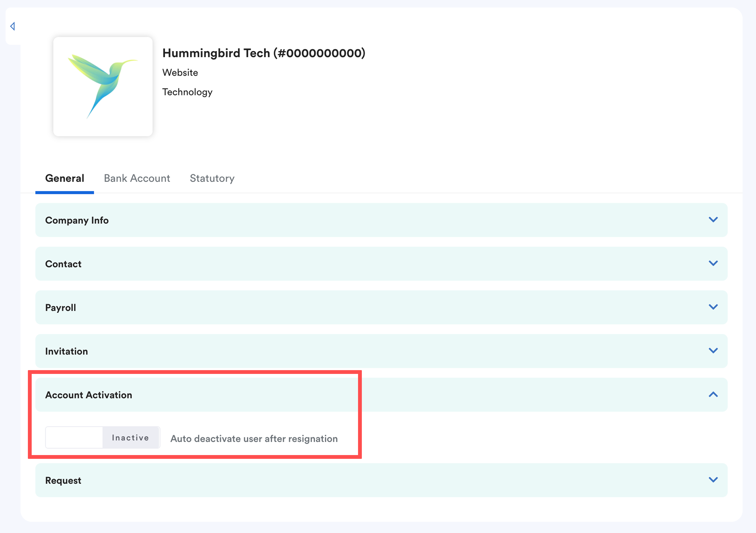Expand Invitation using its chevron arrow
The width and height of the screenshot is (756, 533).
(713, 350)
